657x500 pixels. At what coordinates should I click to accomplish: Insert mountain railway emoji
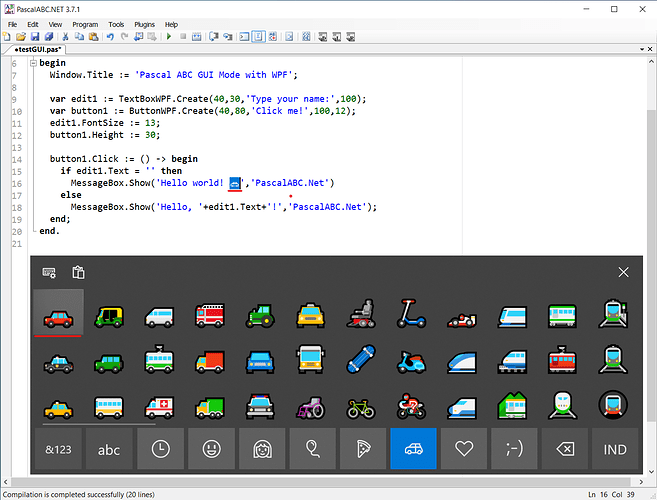coord(512,406)
